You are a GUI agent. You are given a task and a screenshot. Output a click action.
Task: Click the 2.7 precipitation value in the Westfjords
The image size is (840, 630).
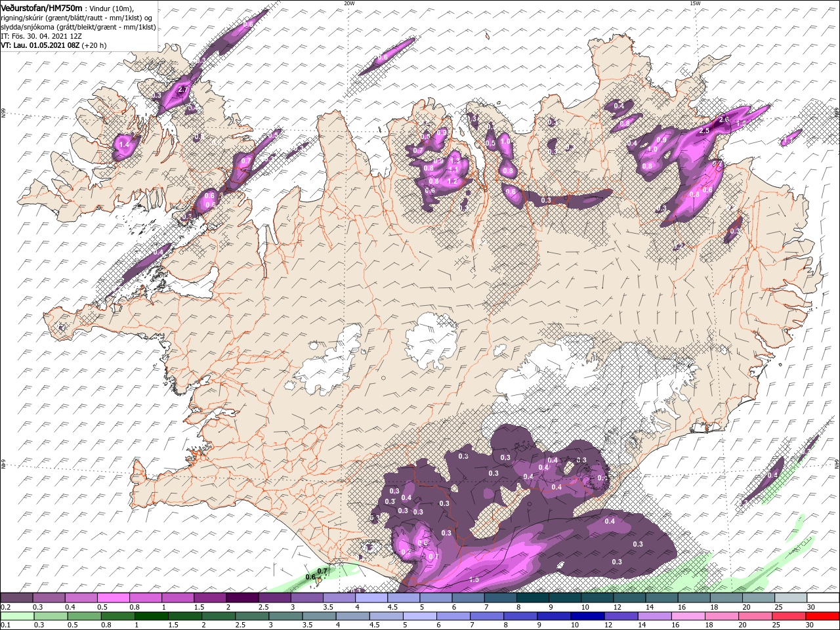tap(182, 89)
